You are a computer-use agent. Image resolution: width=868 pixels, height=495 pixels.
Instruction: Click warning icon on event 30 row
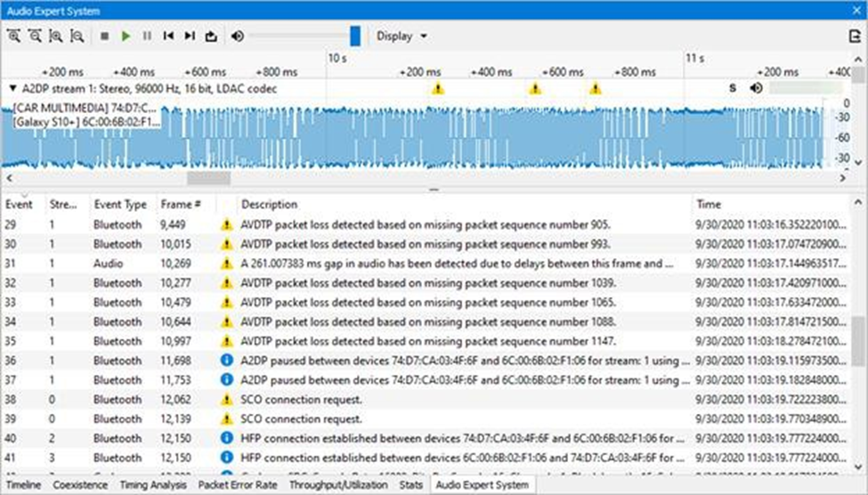click(x=226, y=244)
